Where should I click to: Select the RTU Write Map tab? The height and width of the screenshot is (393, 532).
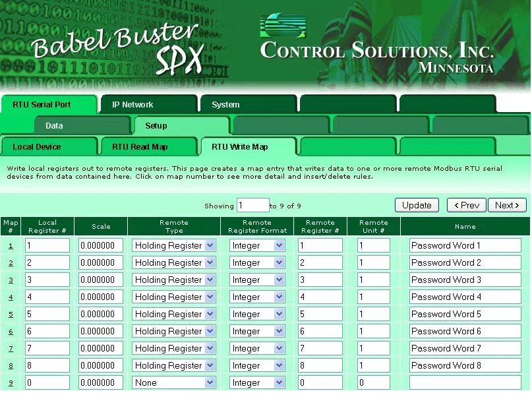coord(249,146)
